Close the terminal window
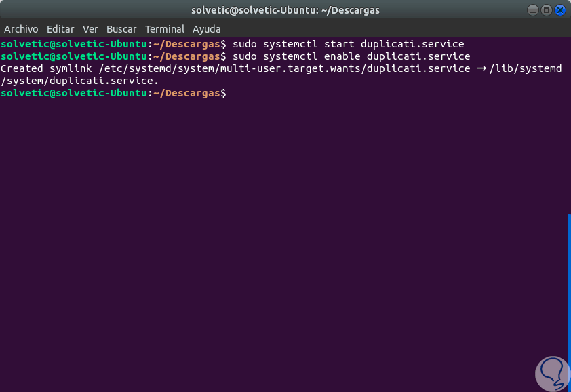Image resolution: width=571 pixels, height=392 pixels. [x=559, y=10]
